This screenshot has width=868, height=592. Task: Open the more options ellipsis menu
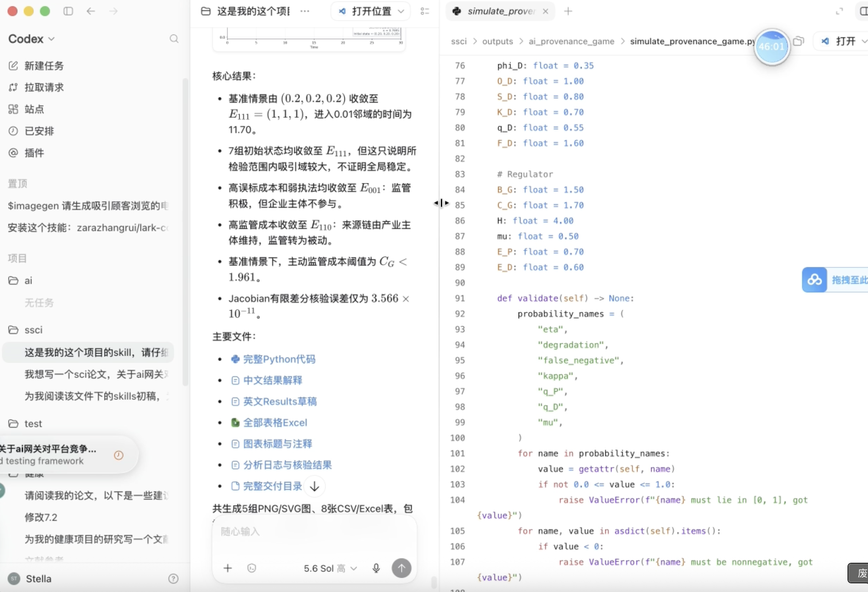[x=305, y=11]
